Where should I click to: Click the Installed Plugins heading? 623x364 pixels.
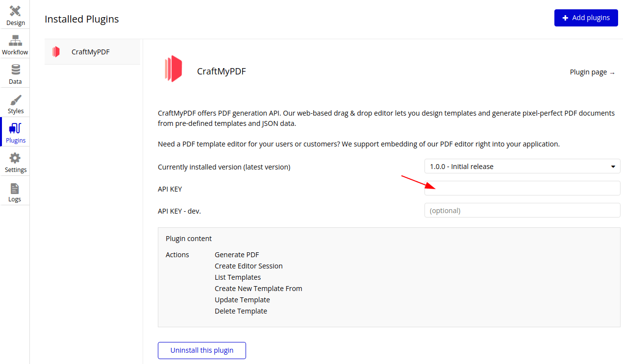tap(82, 19)
